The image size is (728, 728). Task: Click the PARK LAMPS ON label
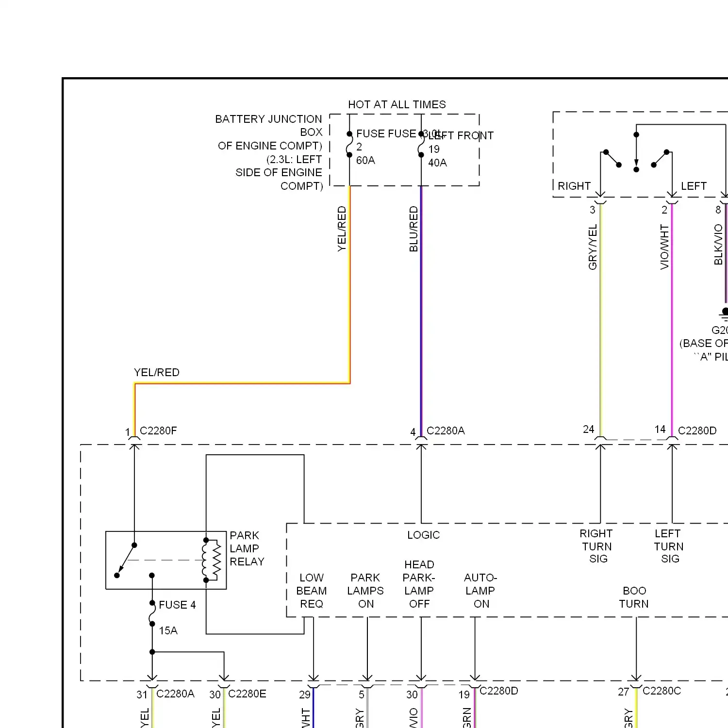(x=365, y=591)
